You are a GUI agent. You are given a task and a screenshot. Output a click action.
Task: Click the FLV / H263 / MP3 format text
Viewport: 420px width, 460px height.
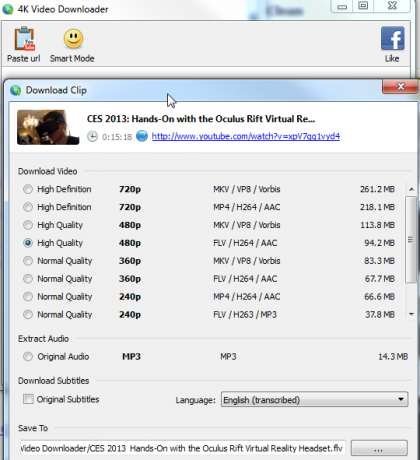point(245,315)
